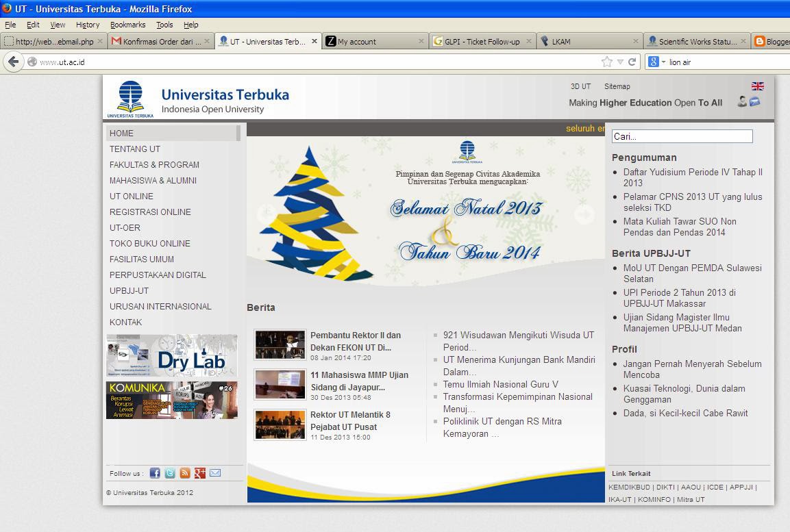790x532 pixels.
Task: Open the Edit menu
Action: (33, 25)
